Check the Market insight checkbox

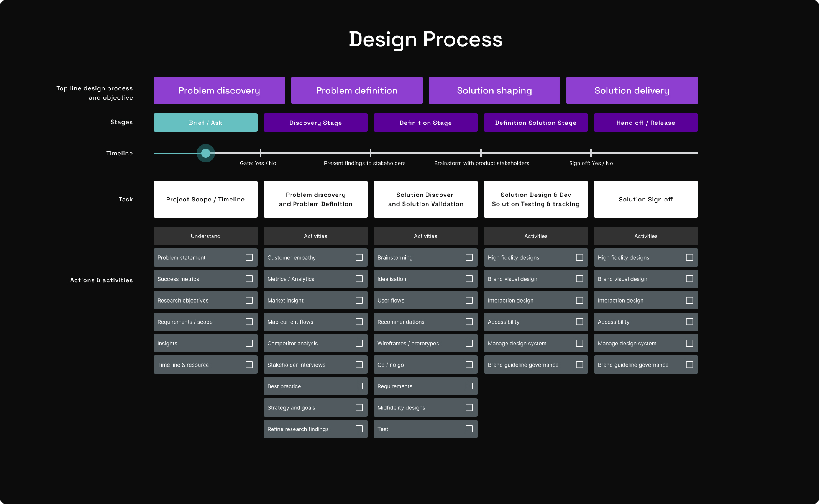point(359,300)
